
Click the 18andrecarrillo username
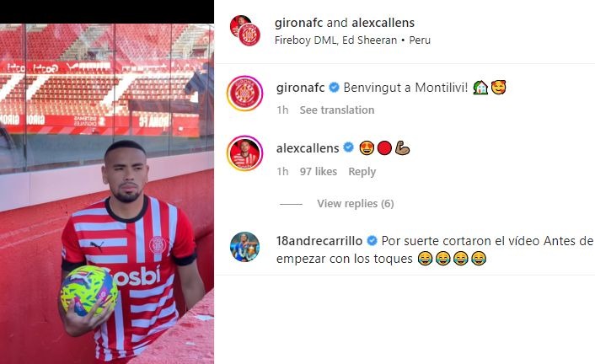(319, 241)
